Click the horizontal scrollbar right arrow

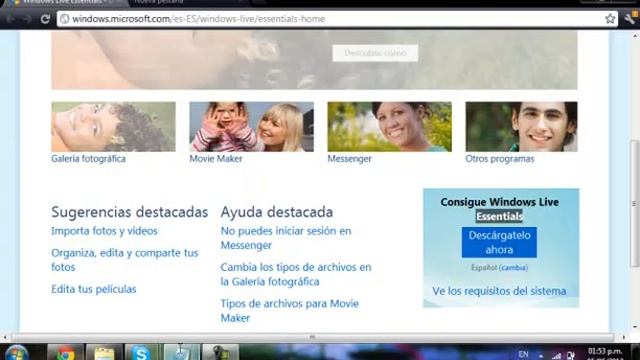coord(623,337)
